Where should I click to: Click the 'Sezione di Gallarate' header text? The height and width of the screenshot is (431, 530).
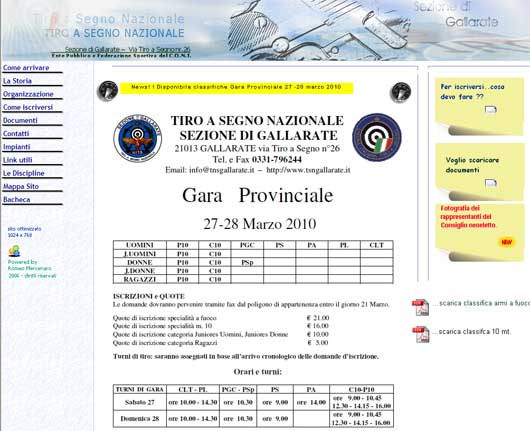coord(456,15)
